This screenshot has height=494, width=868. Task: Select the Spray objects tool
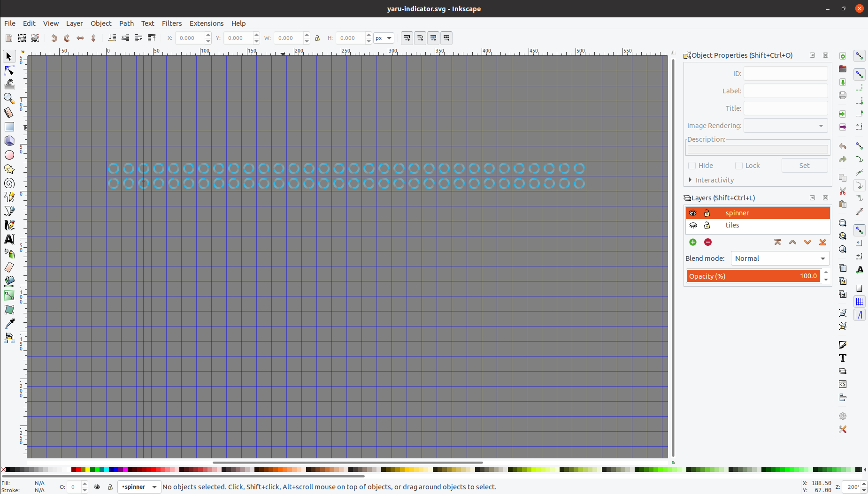click(9, 253)
